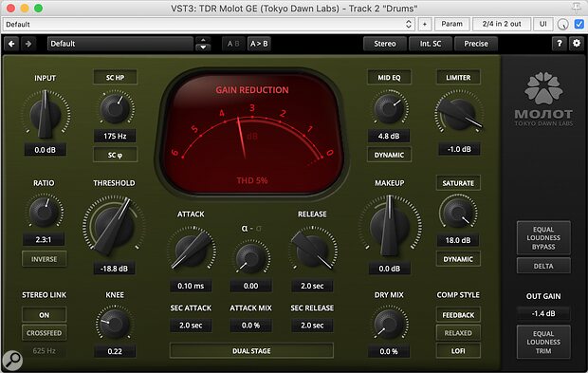Toggle the LIMITER section
This screenshot has width=588, height=373.
(458, 77)
